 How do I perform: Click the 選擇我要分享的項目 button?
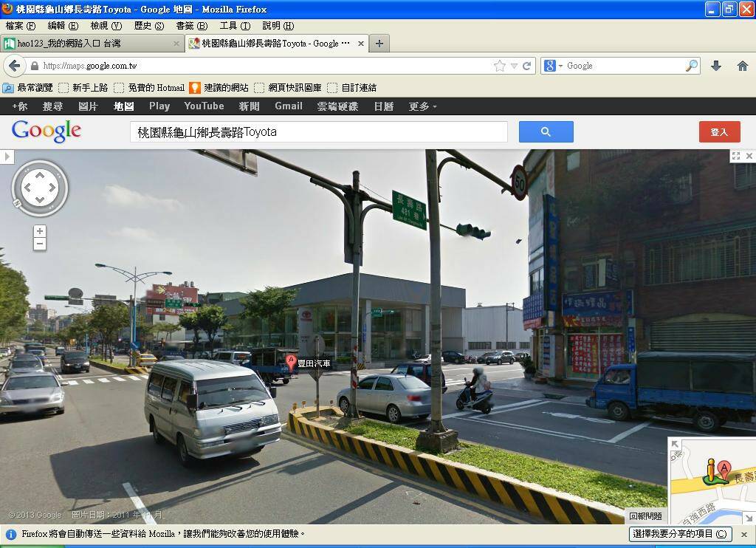click(680, 534)
